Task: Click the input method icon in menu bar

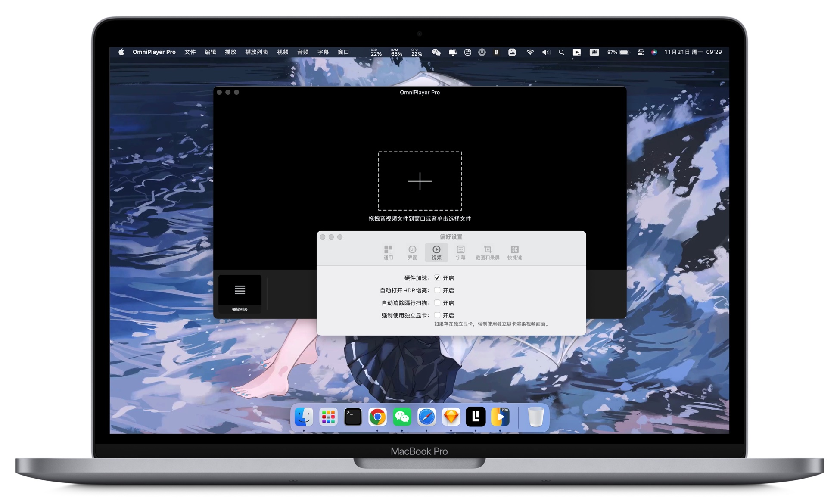Action: (x=594, y=52)
